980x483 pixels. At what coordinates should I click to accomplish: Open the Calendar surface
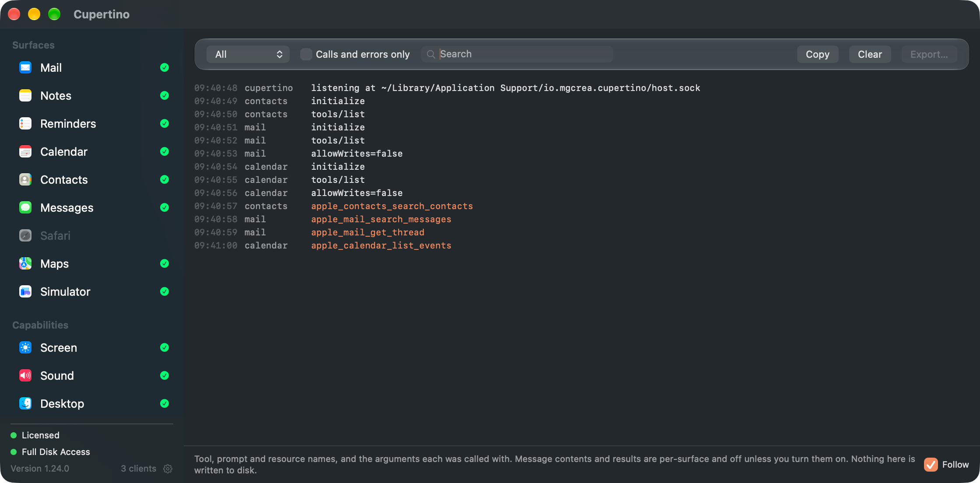[92, 152]
